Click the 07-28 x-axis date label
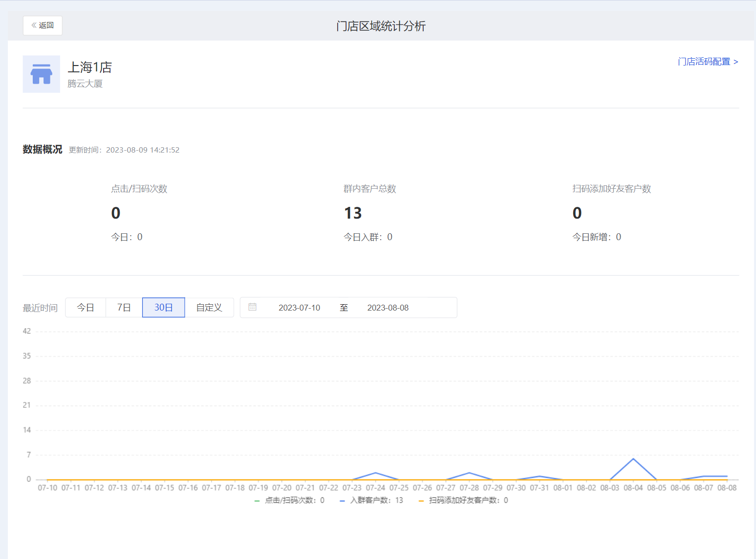756x559 pixels. pos(469,488)
